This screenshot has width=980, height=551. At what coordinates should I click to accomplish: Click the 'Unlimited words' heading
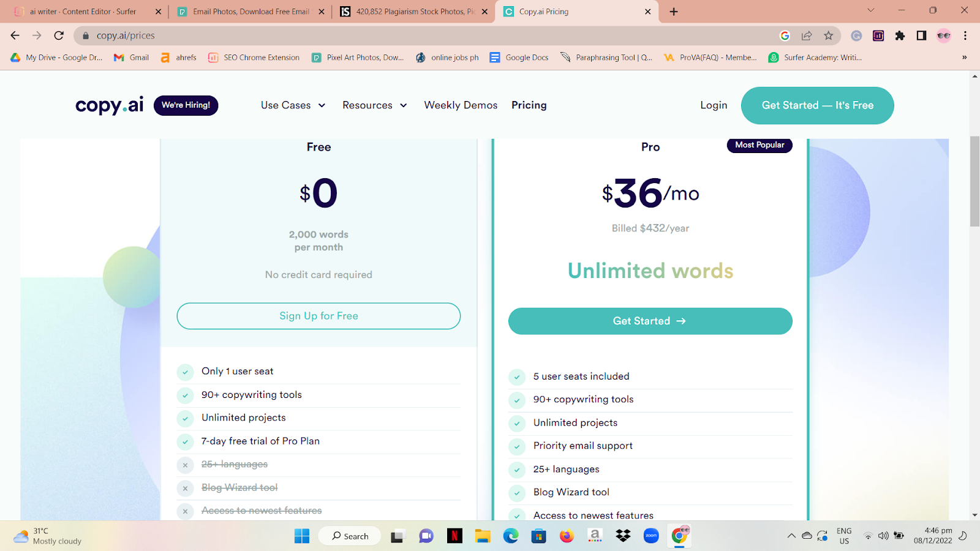650,271
